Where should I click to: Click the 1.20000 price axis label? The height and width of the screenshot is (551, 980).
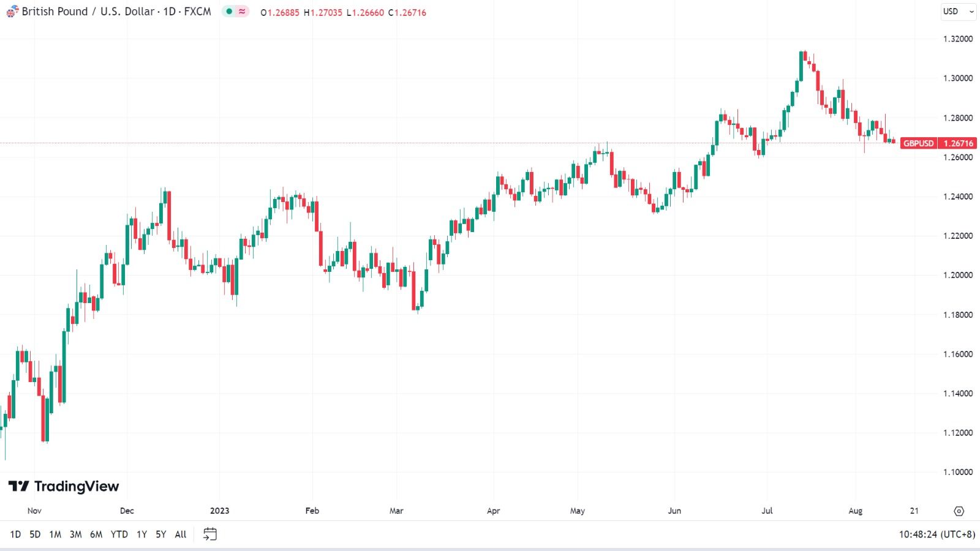click(x=958, y=275)
